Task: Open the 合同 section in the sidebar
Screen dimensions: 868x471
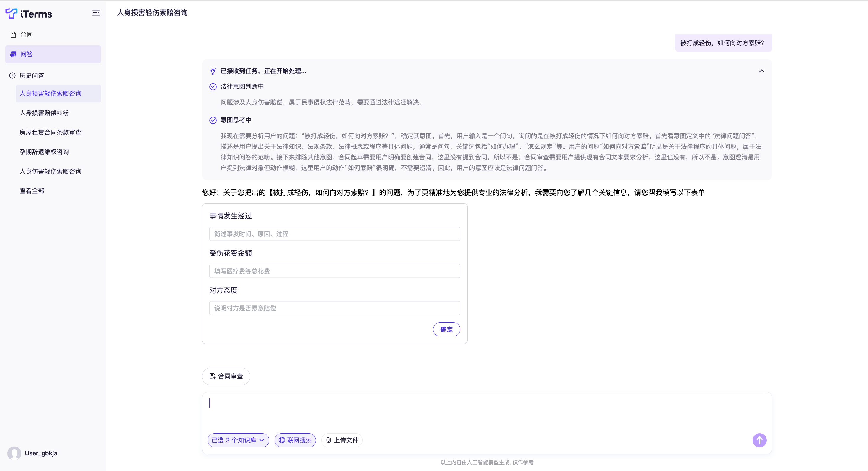Action: (26, 35)
